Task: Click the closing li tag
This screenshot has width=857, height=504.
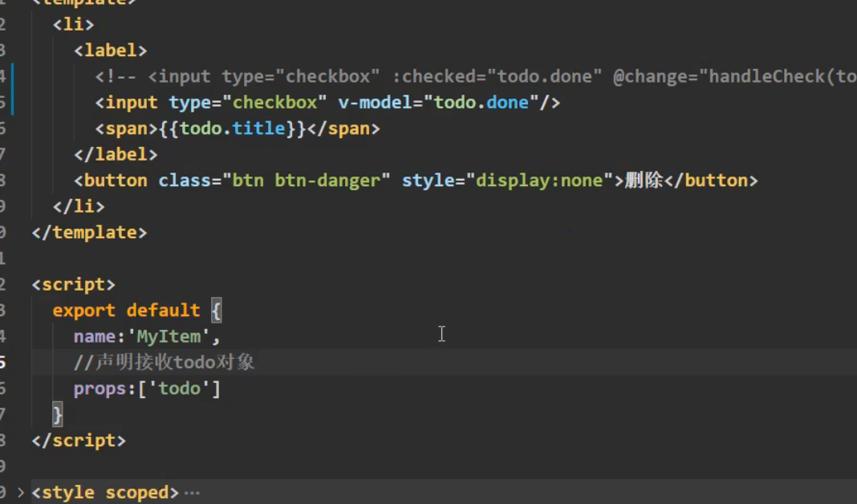Action: point(79,206)
